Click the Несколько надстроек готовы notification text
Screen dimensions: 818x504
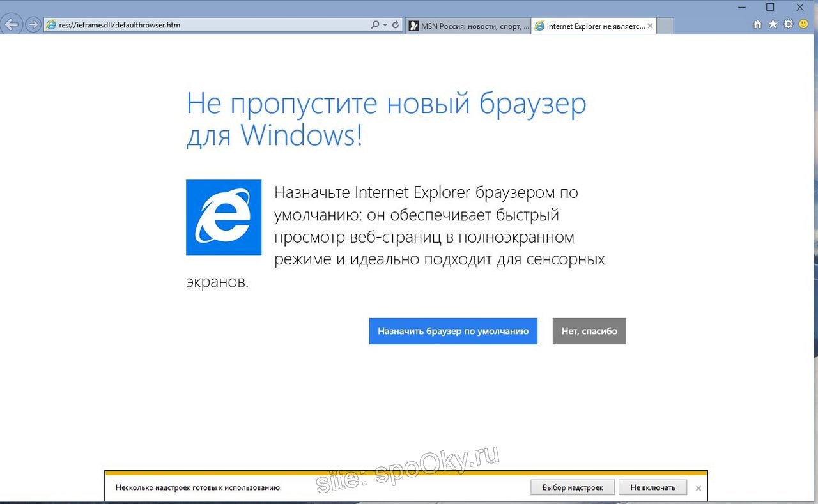coord(199,487)
